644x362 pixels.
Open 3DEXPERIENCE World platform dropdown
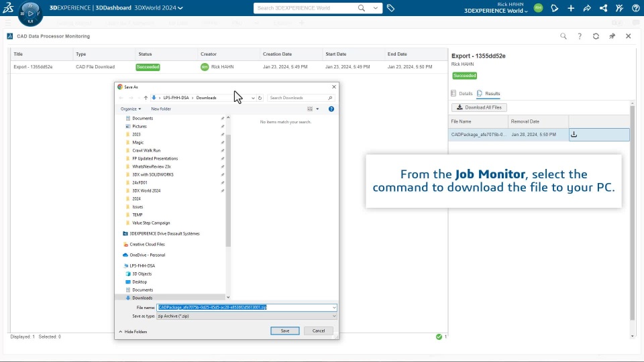pyautogui.click(x=496, y=11)
